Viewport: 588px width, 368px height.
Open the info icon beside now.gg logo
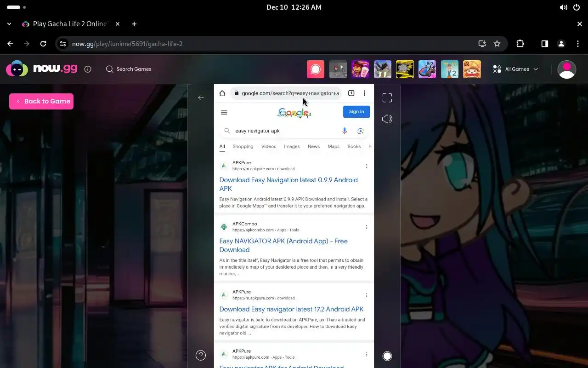(88, 69)
